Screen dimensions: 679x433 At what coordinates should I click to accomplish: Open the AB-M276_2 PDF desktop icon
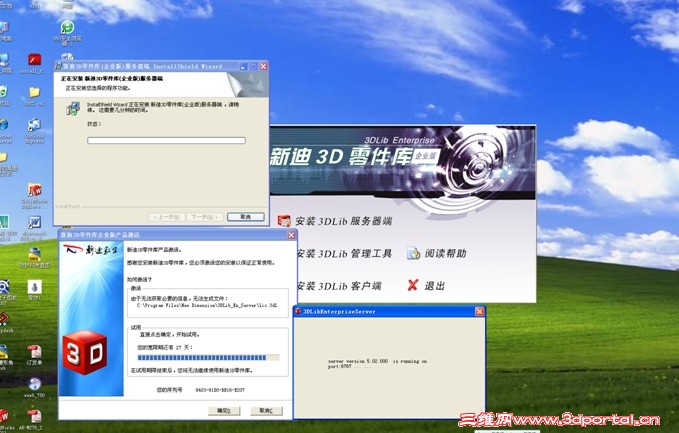click(x=34, y=416)
